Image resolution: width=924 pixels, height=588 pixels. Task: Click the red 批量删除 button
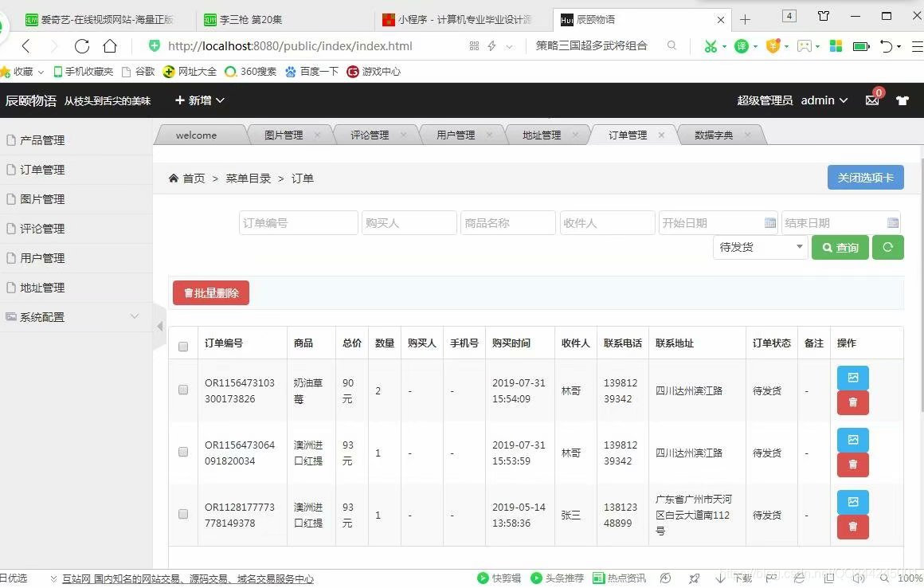click(x=211, y=293)
